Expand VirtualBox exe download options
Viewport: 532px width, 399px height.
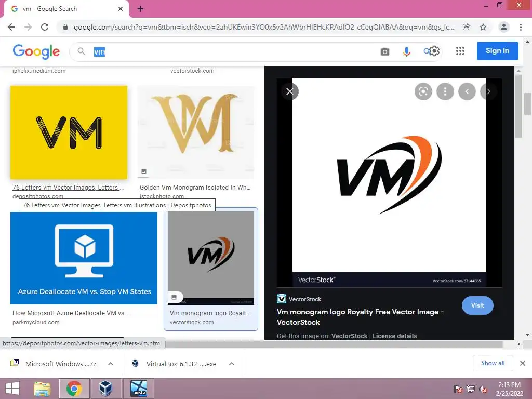pos(232,364)
